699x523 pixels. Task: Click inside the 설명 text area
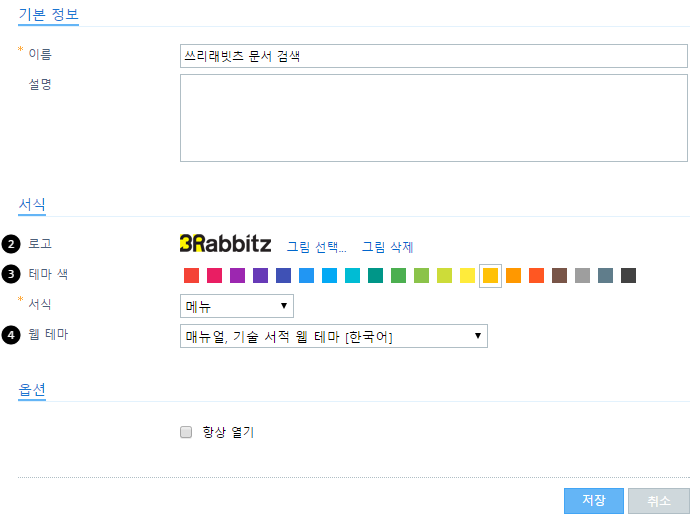[x=434, y=118]
